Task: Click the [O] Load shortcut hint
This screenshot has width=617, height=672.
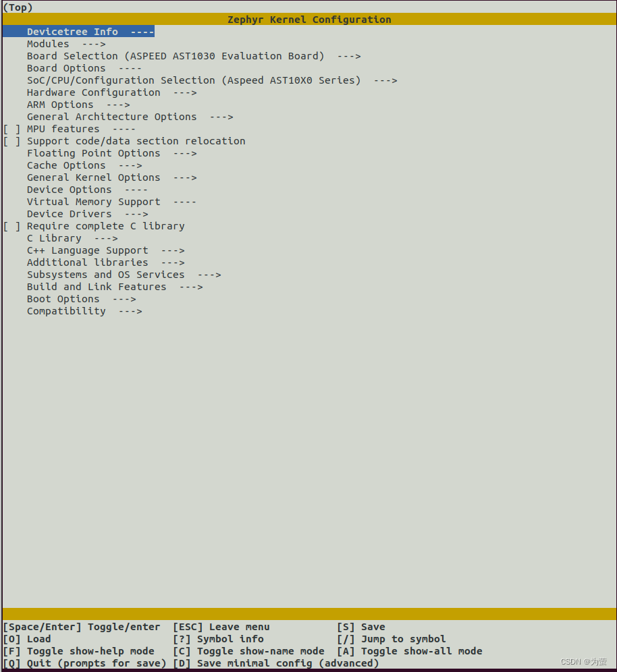Action: point(27,639)
